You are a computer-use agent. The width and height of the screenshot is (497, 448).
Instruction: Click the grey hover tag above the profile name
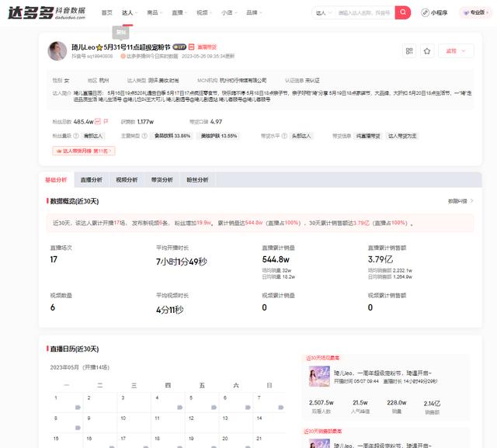tap(120, 32)
